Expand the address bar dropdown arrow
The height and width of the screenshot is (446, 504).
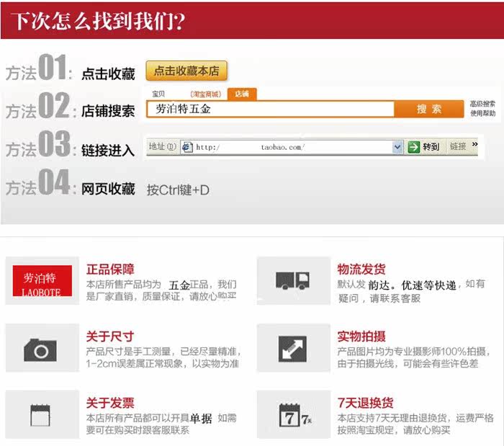pos(397,147)
